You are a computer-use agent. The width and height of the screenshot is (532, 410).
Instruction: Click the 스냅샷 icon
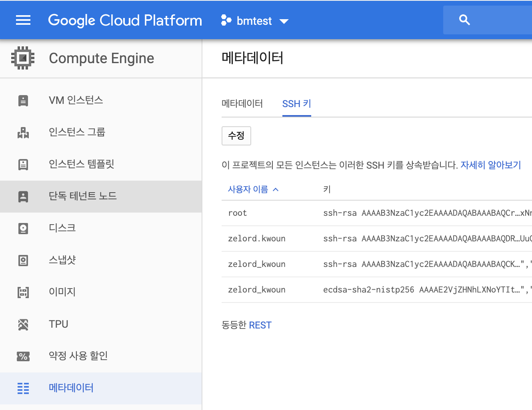click(23, 260)
